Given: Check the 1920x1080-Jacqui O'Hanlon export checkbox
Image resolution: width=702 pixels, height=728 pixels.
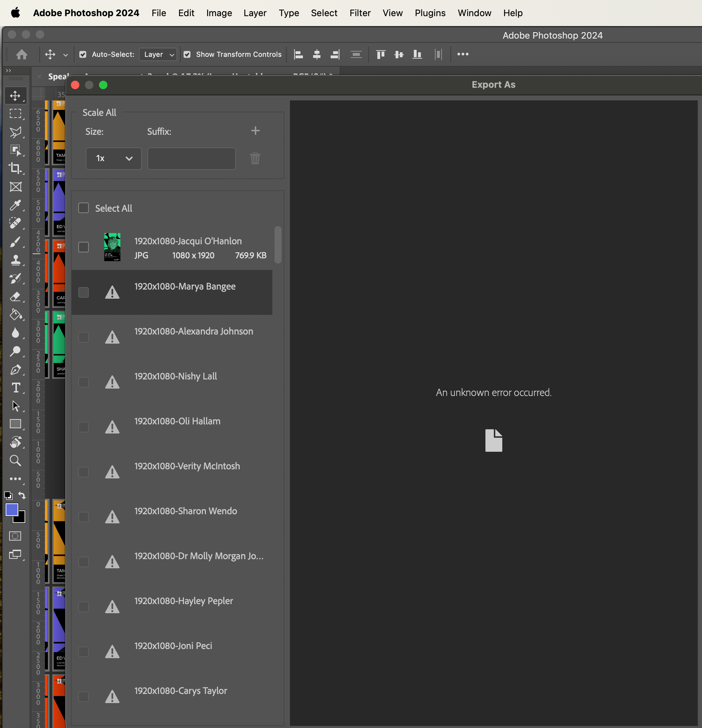Looking at the screenshot, I should click(83, 247).
